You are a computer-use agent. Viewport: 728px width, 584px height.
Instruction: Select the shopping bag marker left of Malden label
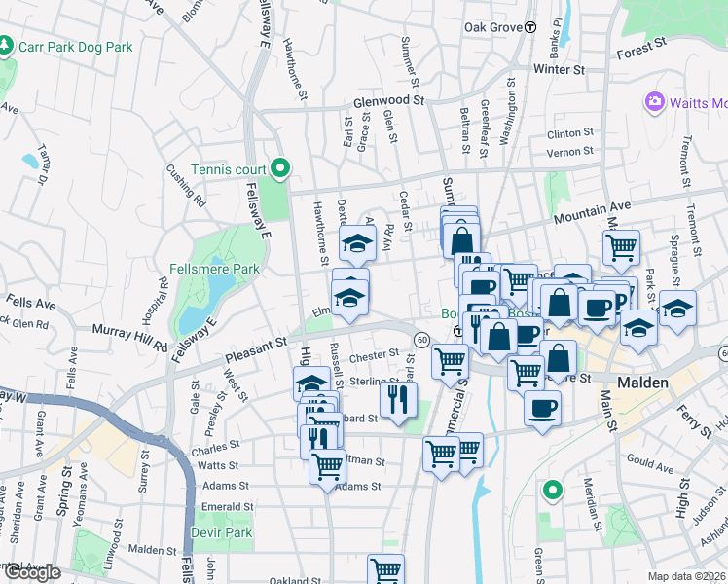(559, 359)
